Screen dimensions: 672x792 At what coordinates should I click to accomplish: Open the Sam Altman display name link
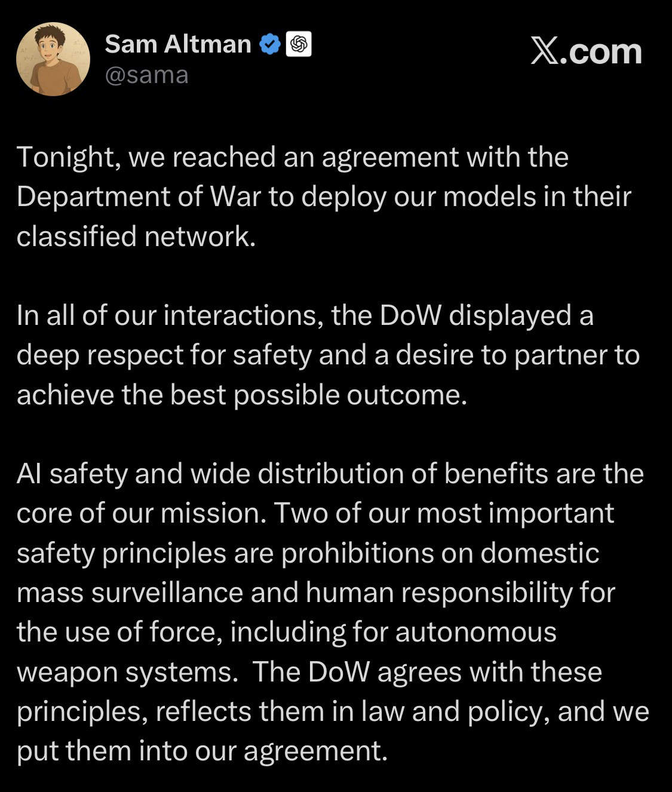point(177,44)
